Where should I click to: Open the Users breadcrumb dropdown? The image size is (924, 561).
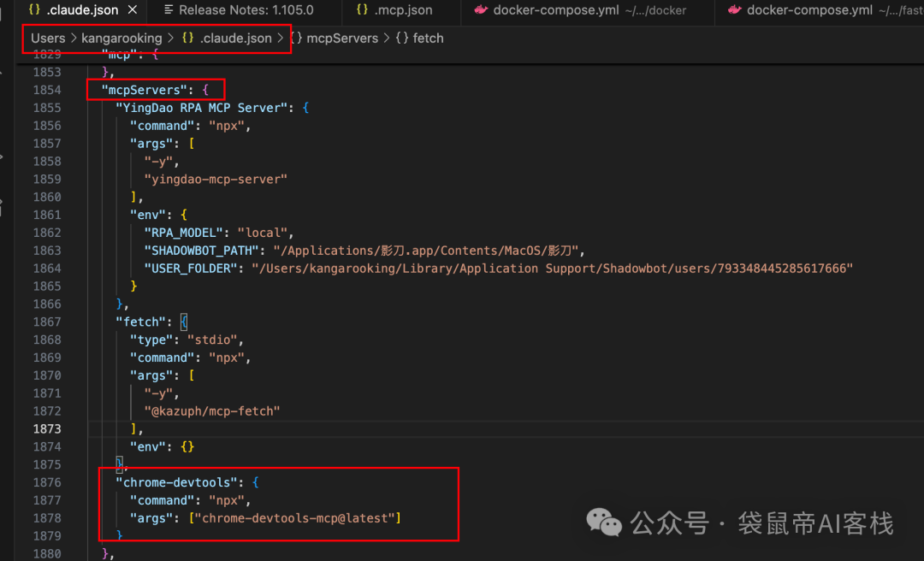[x=48, y=38]
